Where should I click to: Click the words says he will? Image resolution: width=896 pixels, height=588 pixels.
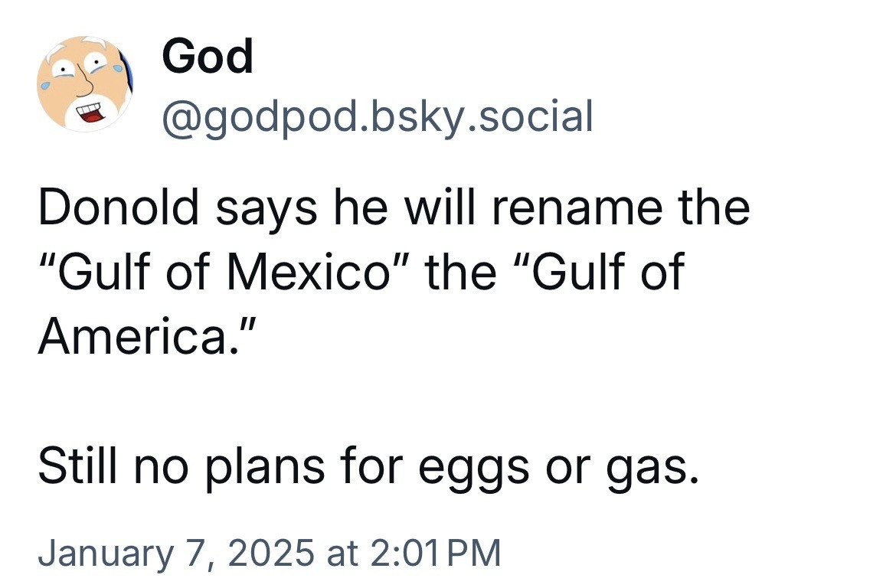(x=345, y=208)
